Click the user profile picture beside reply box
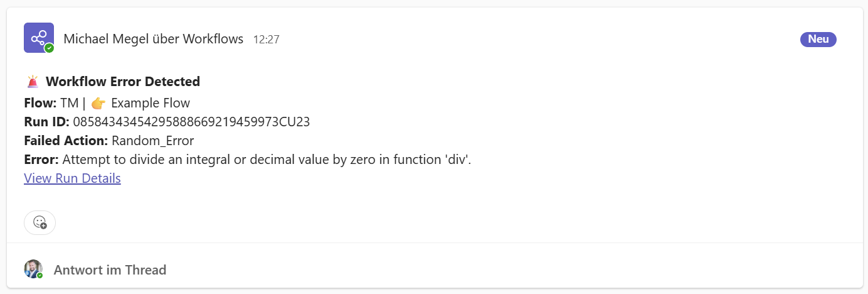868x294 pixels. coord(33,269)
